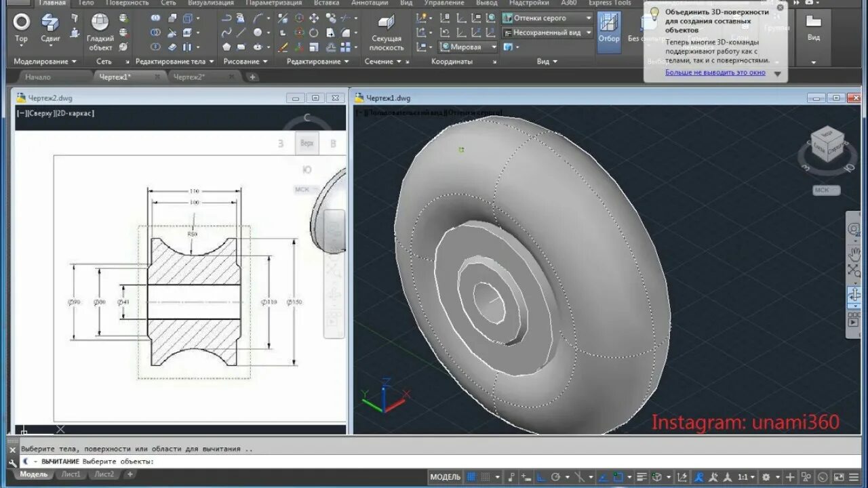Expand the Моделирование panel
Screen dimensions: 868x488
click(x=45, y=62)
